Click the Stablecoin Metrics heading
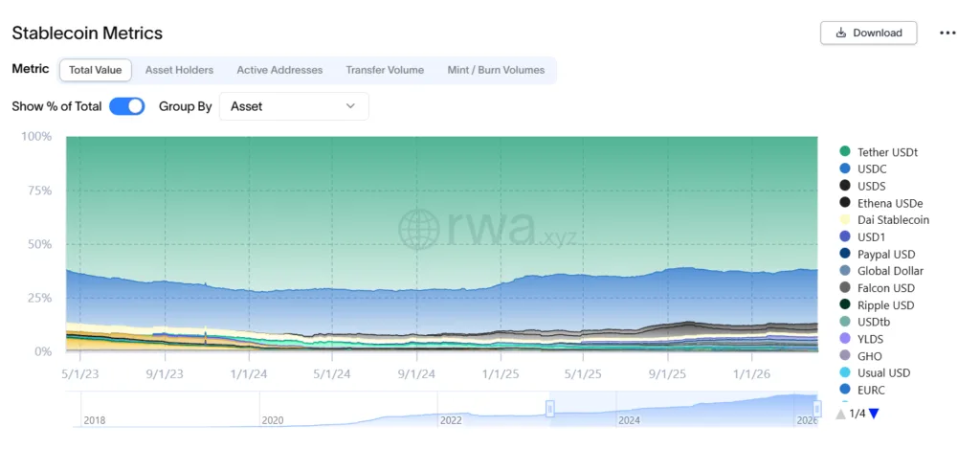Screen dimensions: 980x449 point(87,34)
